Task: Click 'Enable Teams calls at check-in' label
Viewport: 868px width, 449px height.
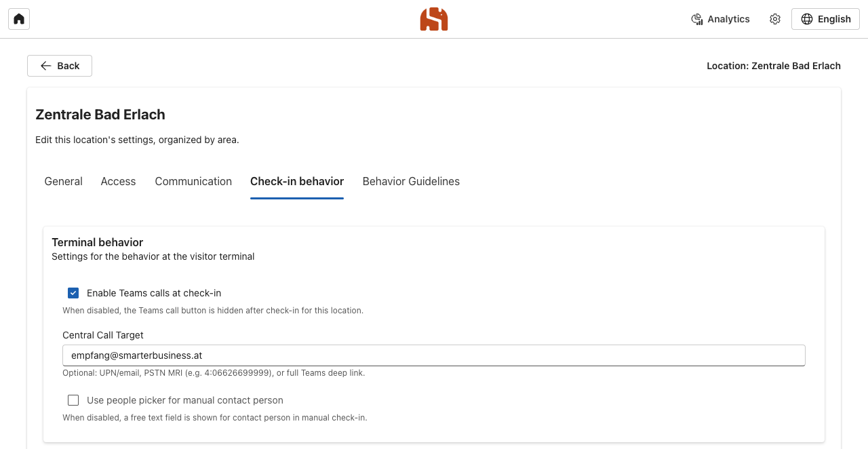Action: pos(154,293)
